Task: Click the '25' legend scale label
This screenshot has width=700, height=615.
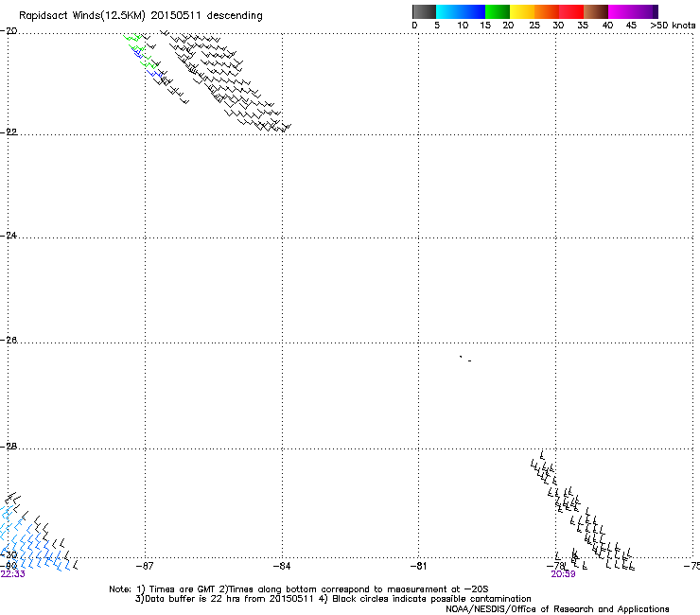Action: tap(534, 26)
